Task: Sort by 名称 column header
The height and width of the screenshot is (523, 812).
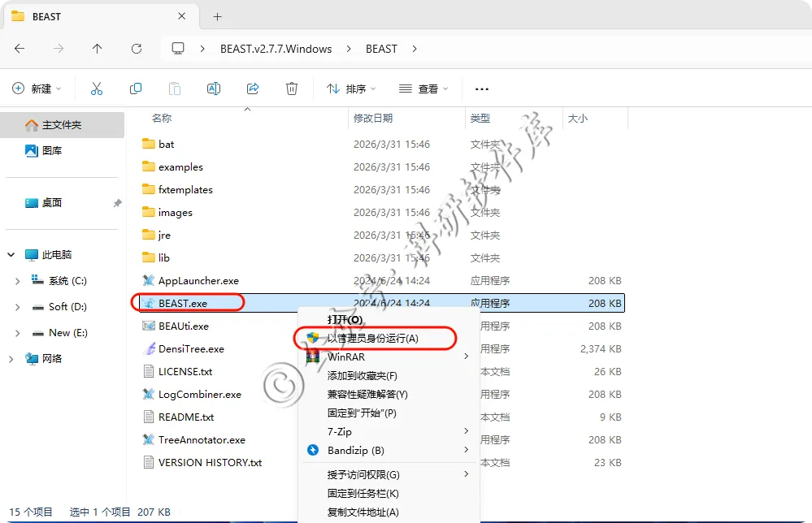Action: click(x=162, y=119)
